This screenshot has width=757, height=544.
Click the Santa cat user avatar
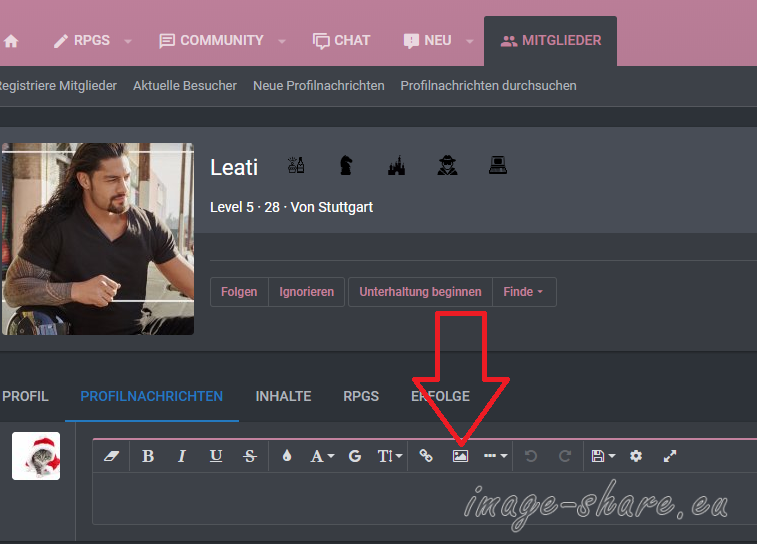point(36,456)
